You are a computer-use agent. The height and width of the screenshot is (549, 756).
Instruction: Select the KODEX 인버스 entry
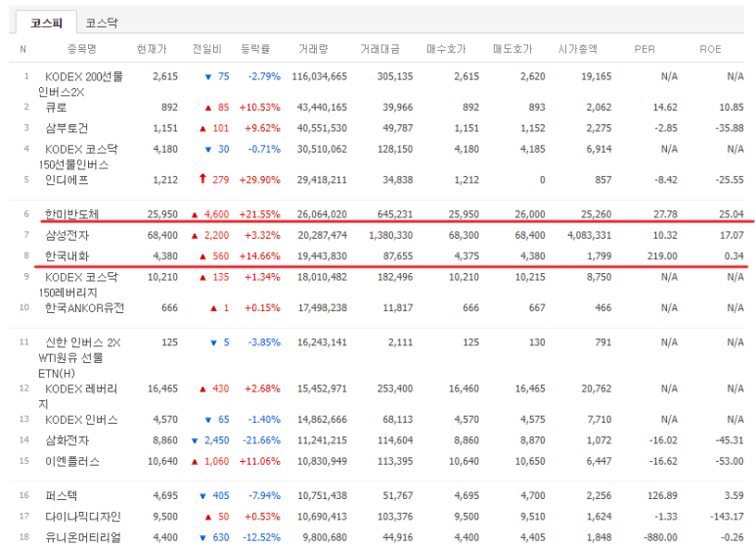click(81, 420)
